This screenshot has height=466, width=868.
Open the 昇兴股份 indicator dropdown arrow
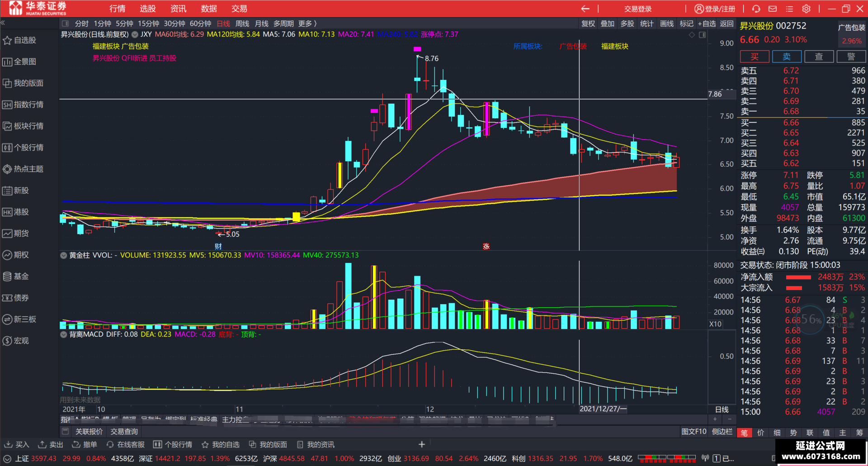coord(135,34)
